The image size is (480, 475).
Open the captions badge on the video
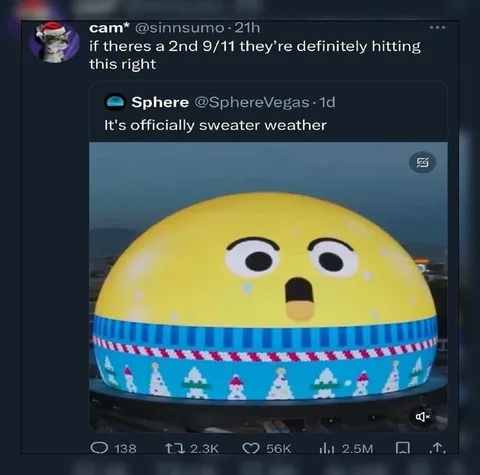point(422,163)
